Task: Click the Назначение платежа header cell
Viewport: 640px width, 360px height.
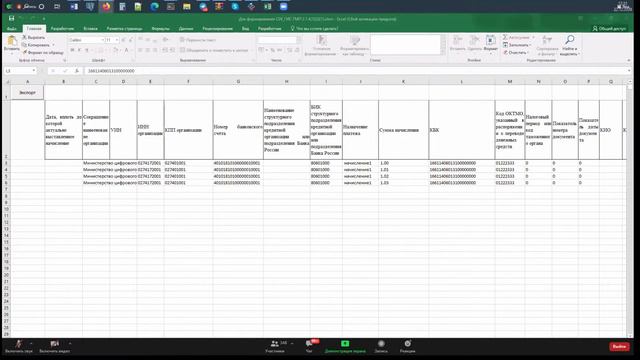Action: coord(360,130)
